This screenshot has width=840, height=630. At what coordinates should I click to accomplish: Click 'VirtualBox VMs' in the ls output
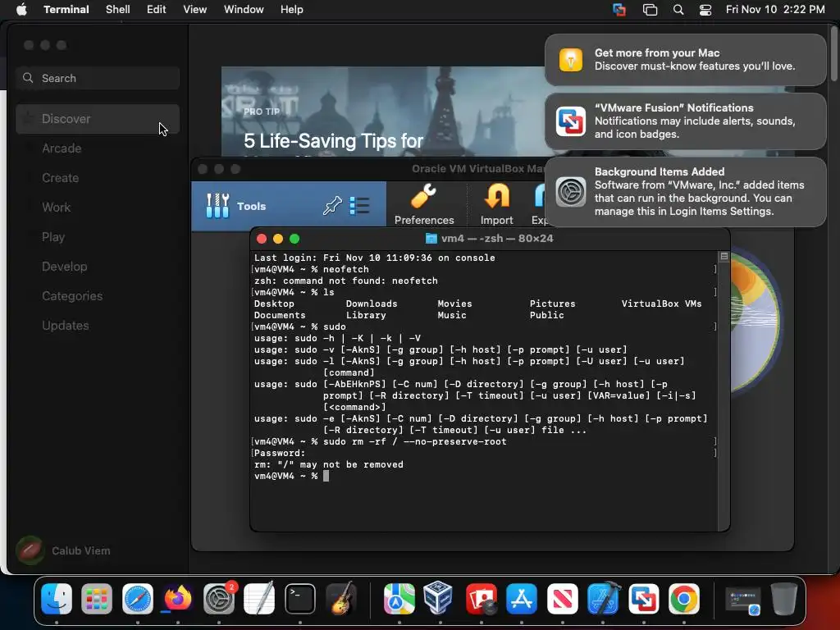(661, 304)
